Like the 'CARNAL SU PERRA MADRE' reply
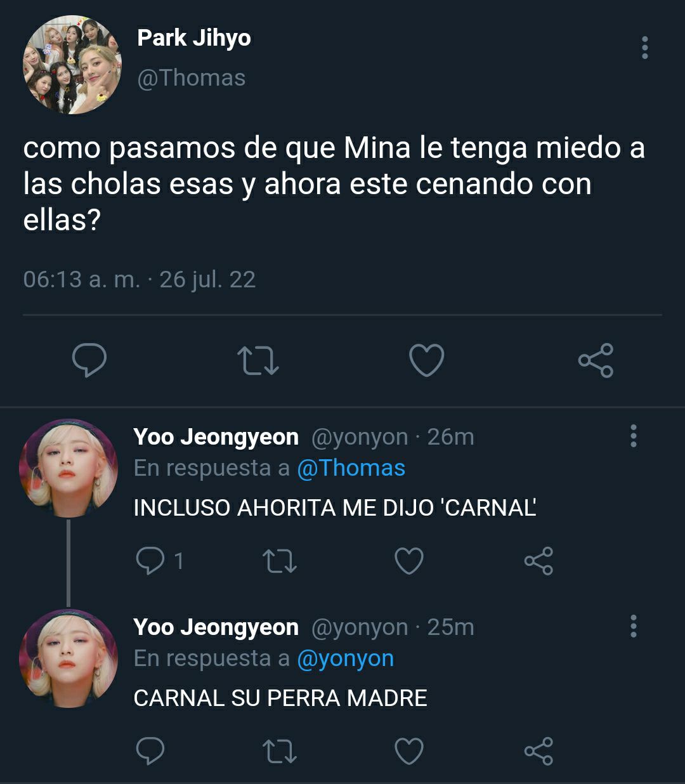 click(409, 751)
